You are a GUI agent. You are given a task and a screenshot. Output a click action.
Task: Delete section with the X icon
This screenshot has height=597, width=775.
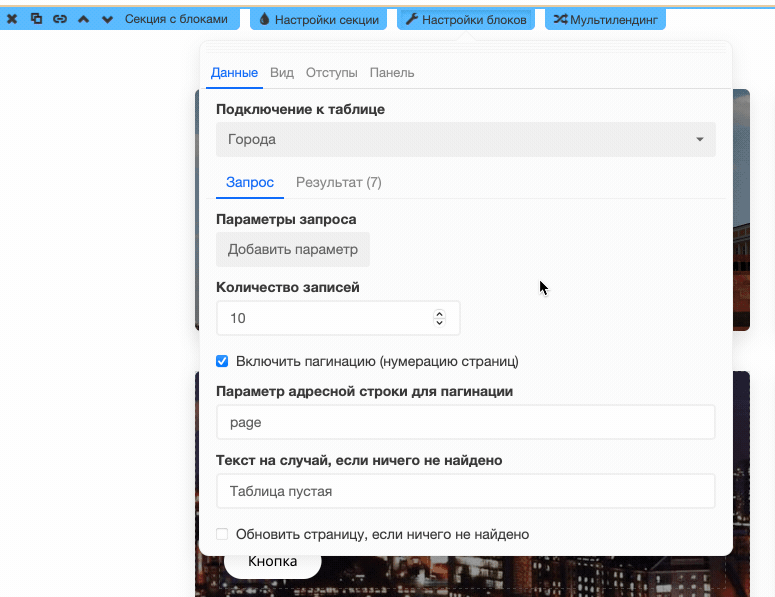point(12,19)
